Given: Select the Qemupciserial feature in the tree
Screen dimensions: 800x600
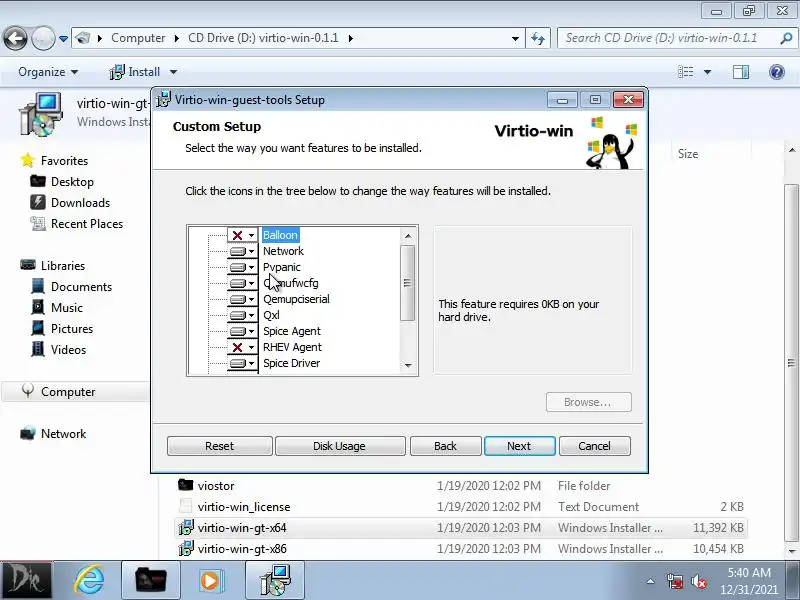Looking at the screenshot, I should [296, 299].
